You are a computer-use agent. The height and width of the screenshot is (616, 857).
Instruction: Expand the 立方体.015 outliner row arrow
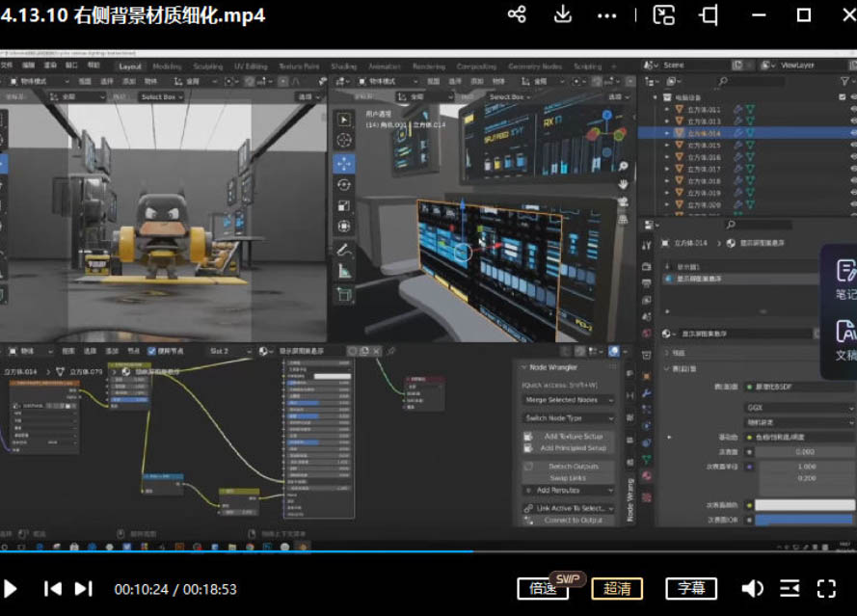[x=666, y=146]
